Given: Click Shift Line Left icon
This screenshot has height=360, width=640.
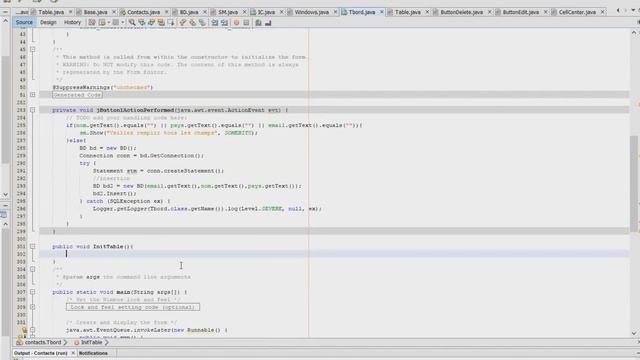Looking at the screenshot, I should click(x=214, y=23).
